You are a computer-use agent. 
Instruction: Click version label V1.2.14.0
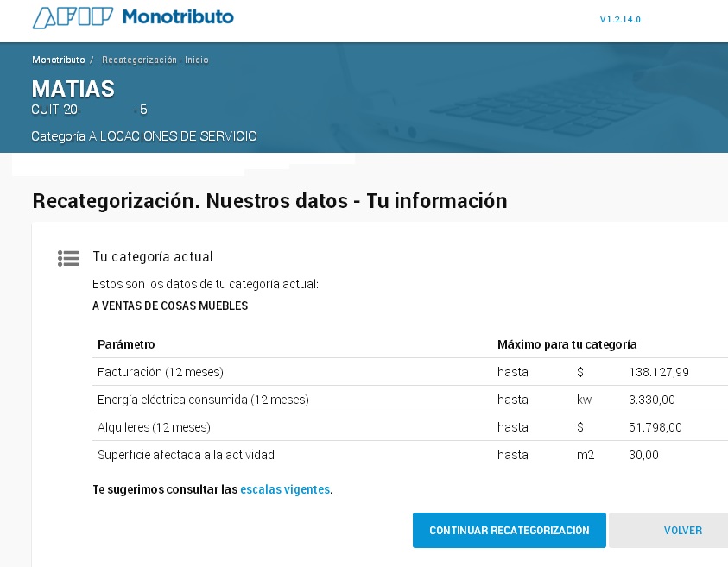pos(620,20)
